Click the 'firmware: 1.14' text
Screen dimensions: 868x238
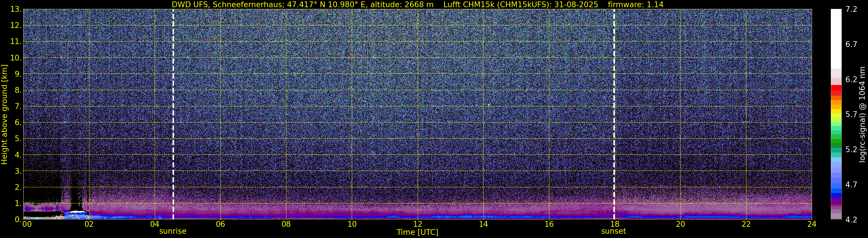pos(636,4)
